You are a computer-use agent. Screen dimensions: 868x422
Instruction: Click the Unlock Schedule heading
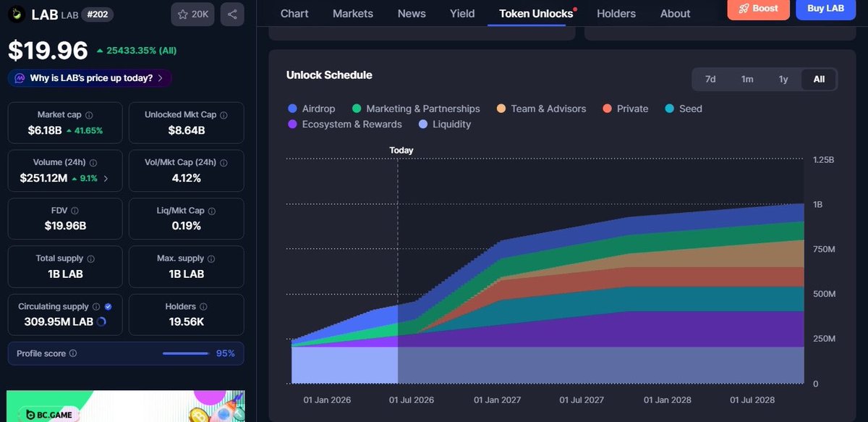click(x=329, y=75)
